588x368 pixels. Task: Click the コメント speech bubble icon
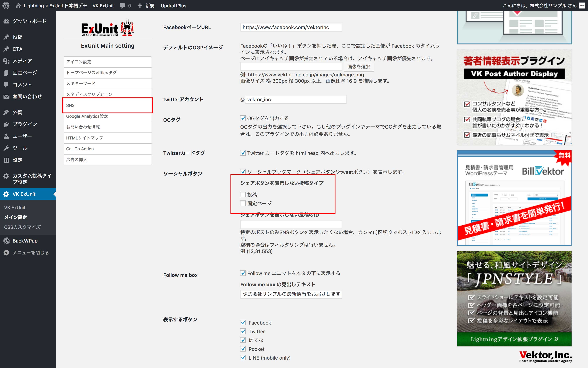click(6, 85)
